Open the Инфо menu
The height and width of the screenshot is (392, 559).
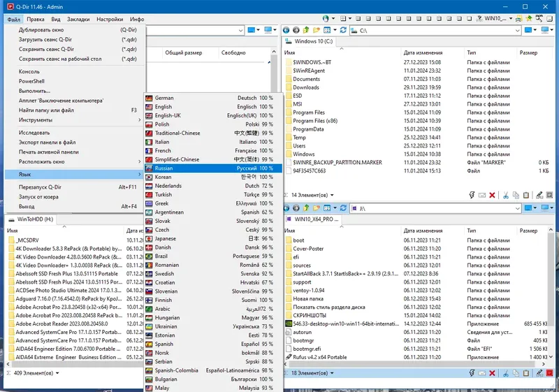click(137, 20)
